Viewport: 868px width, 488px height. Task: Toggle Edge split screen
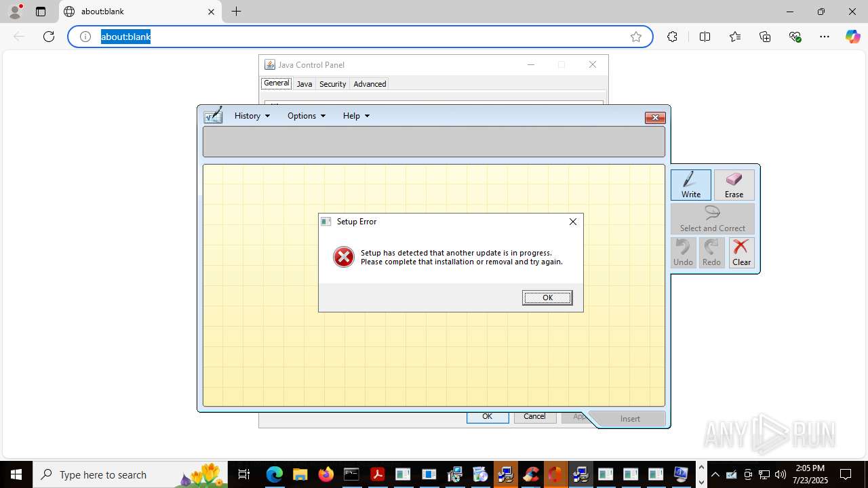(705, 37)
